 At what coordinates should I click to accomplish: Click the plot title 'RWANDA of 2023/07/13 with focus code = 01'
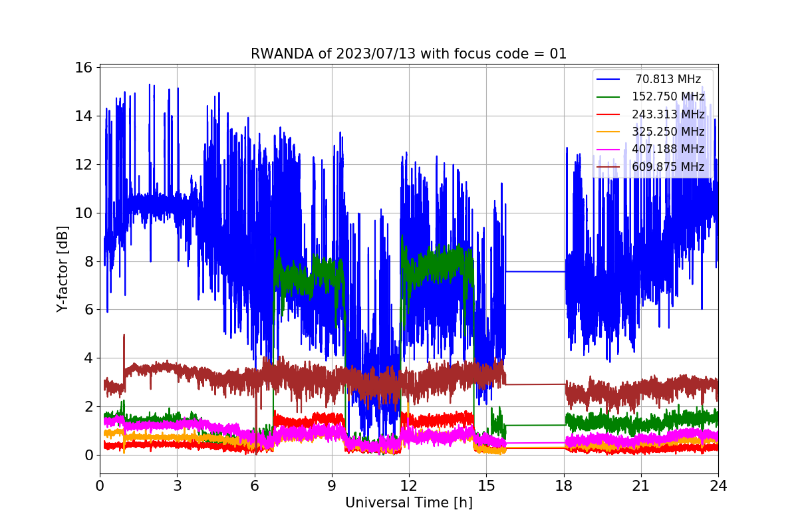(408, 54)
